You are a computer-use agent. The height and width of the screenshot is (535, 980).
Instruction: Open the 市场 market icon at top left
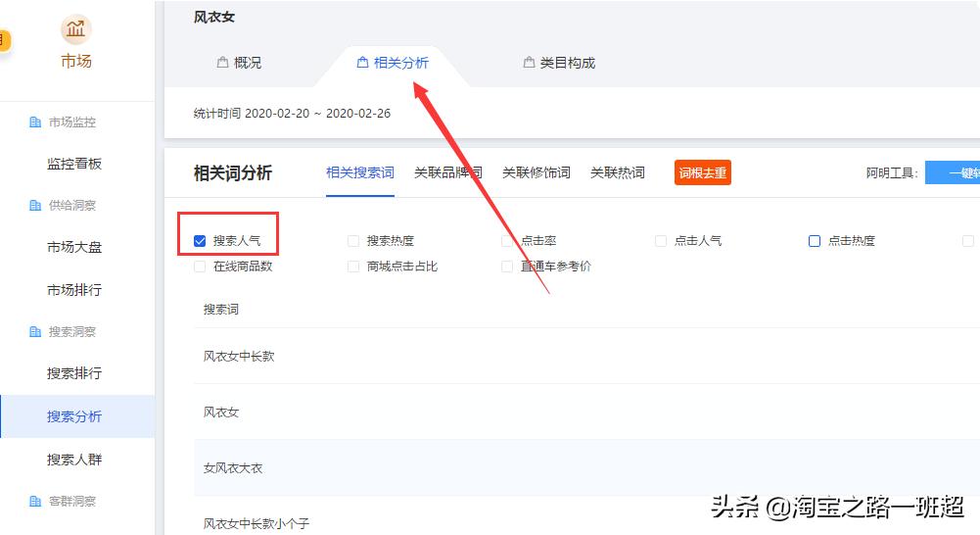point(75,28)
